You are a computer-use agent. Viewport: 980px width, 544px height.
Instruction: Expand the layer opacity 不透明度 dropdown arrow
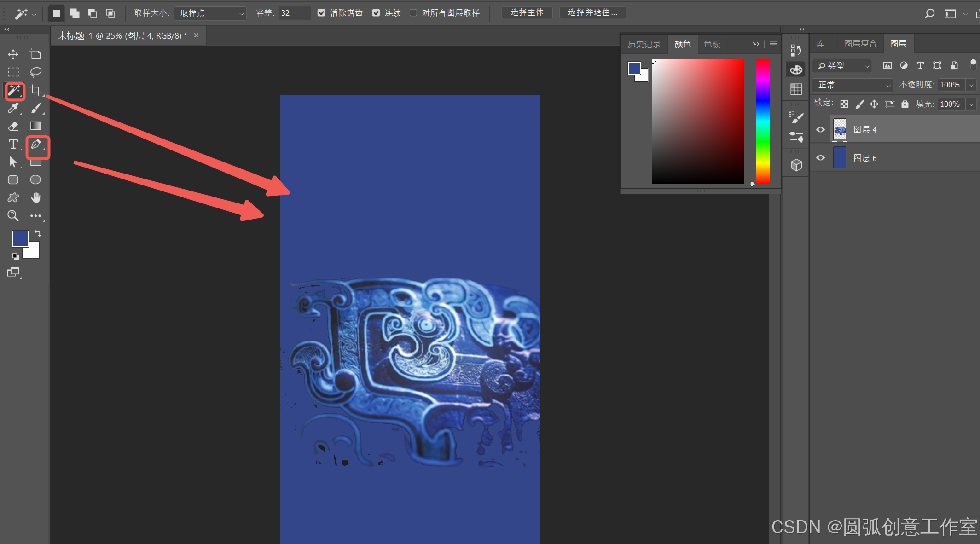971,85
